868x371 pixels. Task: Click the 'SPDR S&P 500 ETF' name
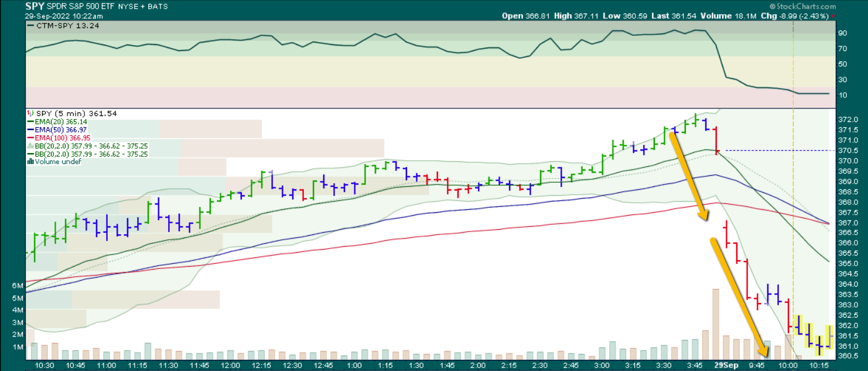tap(81, 6)
